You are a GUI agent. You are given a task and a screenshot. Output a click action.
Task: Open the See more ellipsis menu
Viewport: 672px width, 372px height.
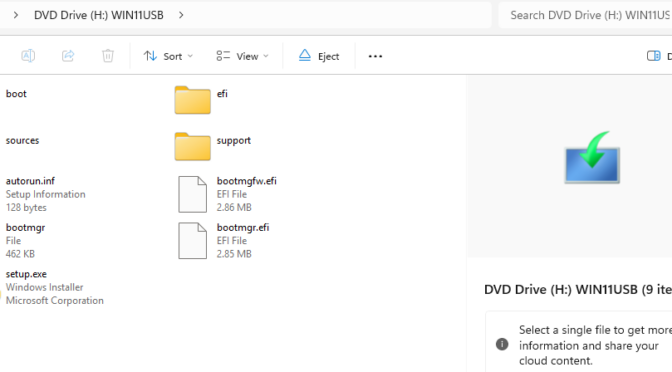[x=375, y=56]
